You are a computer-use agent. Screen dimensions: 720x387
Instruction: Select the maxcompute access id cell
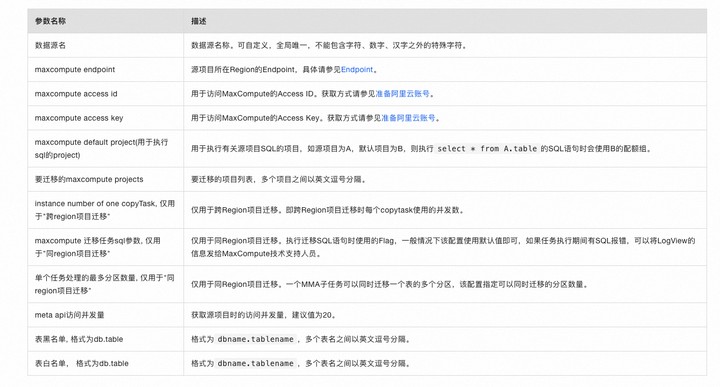click(106, 94)
